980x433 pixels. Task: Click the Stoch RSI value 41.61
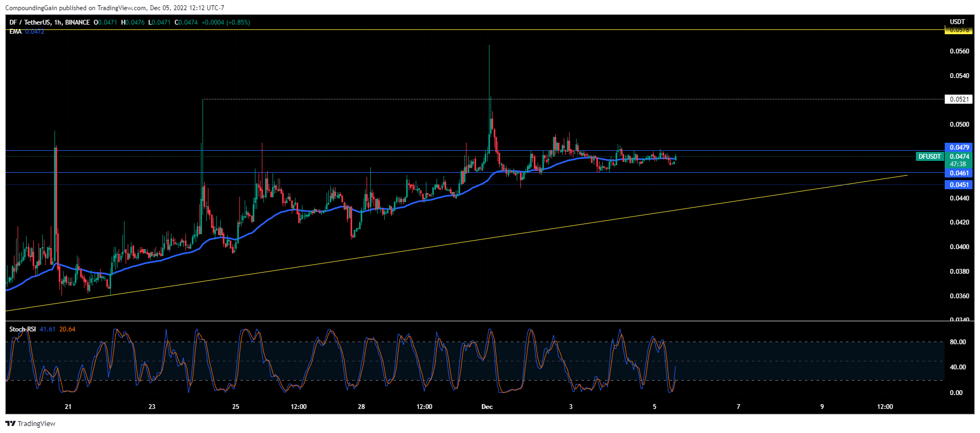pyautogui.click(x=48, y=329)
